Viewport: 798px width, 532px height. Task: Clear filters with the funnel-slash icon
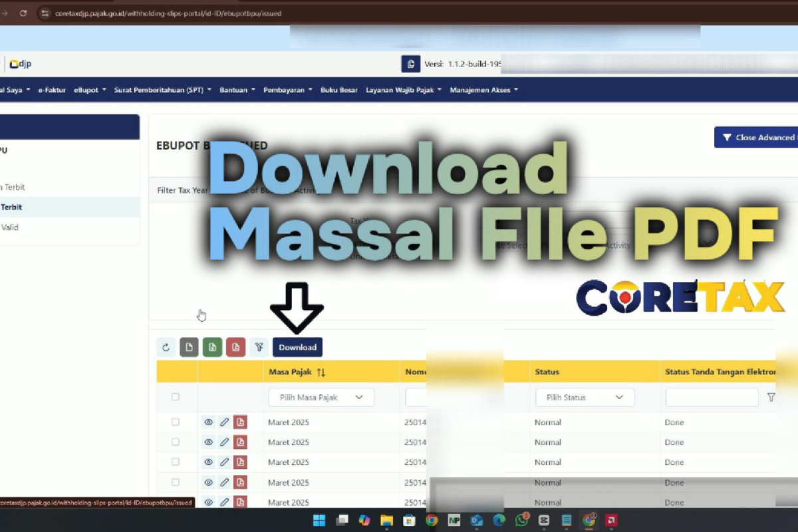click(259, 347)
